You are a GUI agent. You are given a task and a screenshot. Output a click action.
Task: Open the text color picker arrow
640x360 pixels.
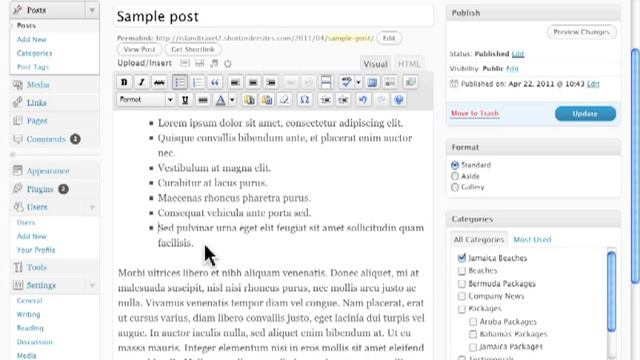coord(232,100)
